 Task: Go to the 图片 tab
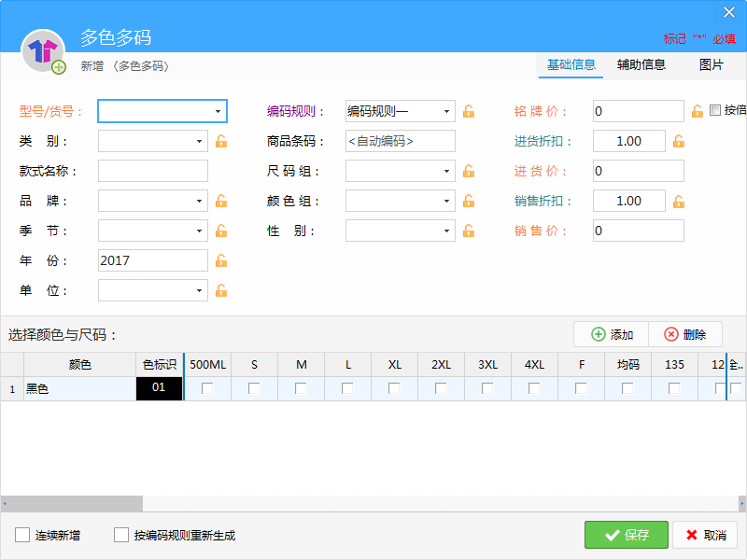tap(711, 64)
